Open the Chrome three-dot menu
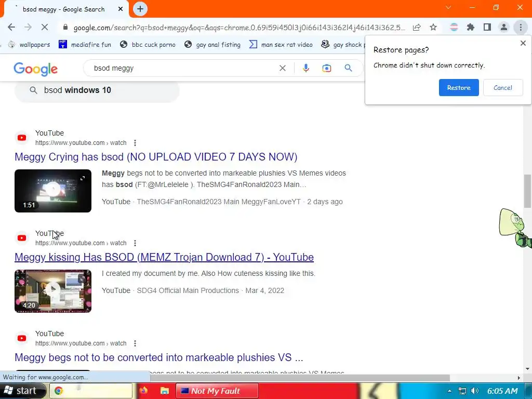 [x=521, y=27]
